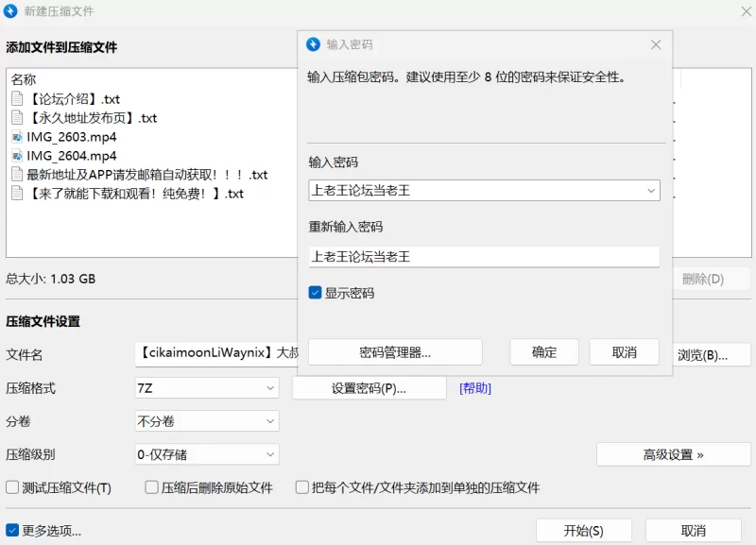Open the 压缩格式 7Z dropdown

207,388
